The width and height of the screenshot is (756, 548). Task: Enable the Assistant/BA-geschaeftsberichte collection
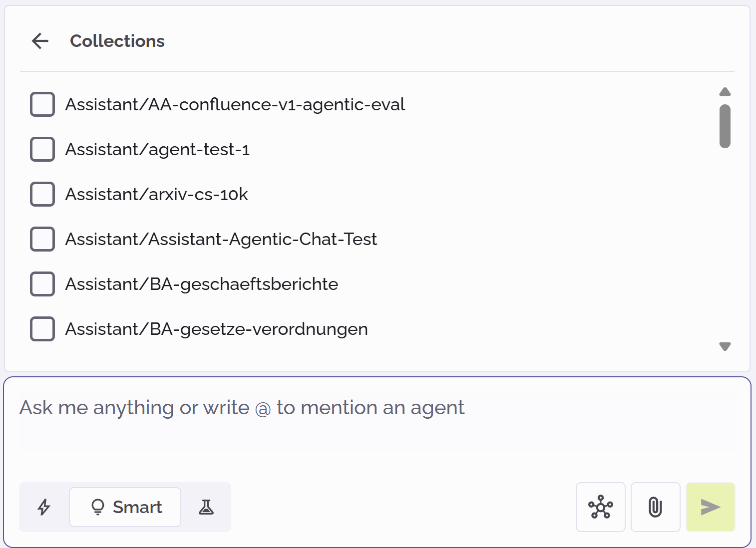click(x=42, y=284)
